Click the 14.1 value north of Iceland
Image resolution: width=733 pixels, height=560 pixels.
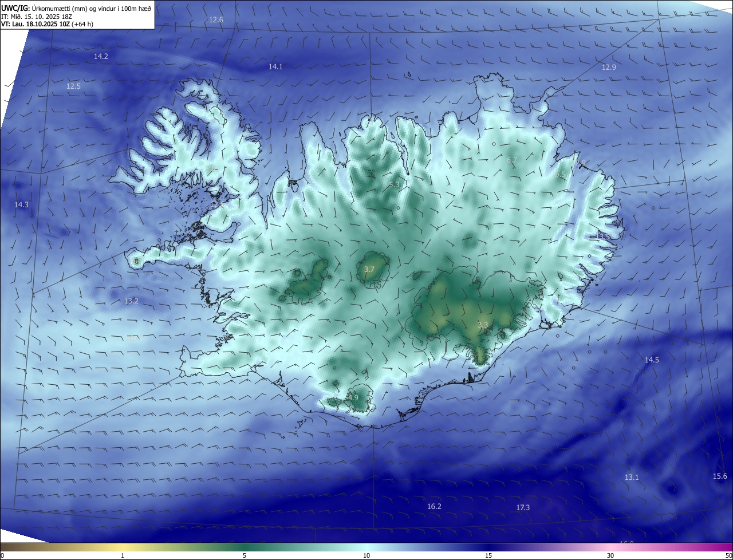(x=275, y=67)
